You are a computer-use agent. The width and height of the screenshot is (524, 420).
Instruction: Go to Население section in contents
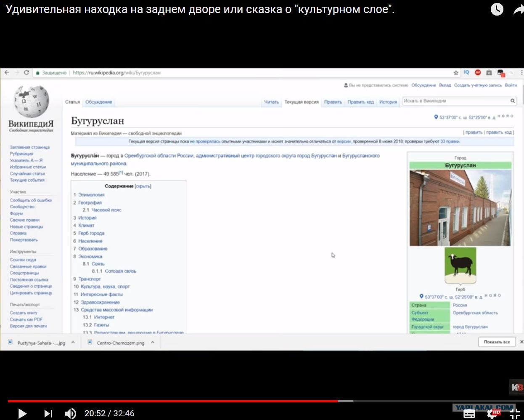click(x=90, y=241)
